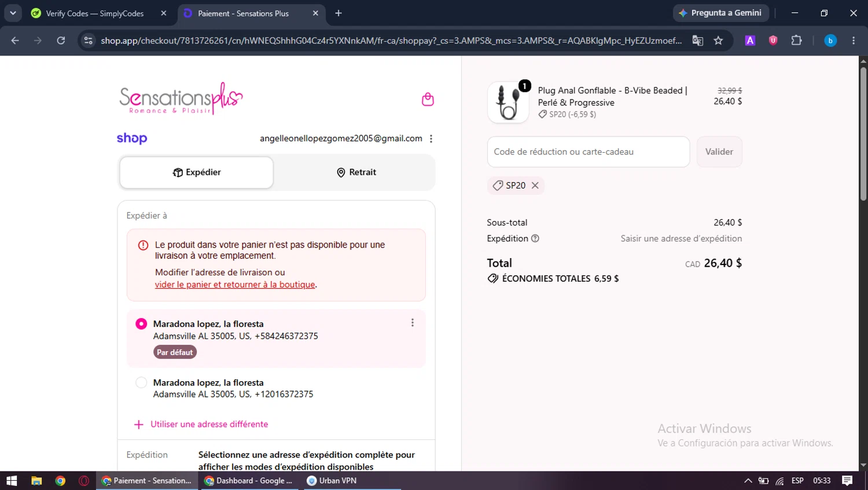868x490 pixels.
Task: Open the red shield extension icon
Action: coord(773,40)
